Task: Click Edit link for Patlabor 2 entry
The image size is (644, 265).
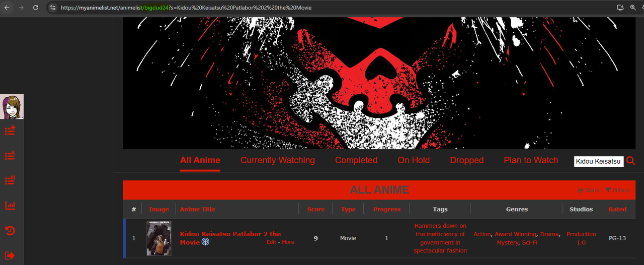Action: (x=272, y=242)
